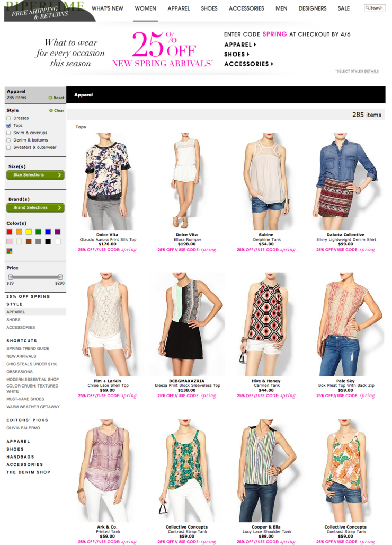Image resolution: width=392 pixels, height=545 pixels.
Task: Open the MUST-HAVE SHOES link
Action: click(25, 399)
